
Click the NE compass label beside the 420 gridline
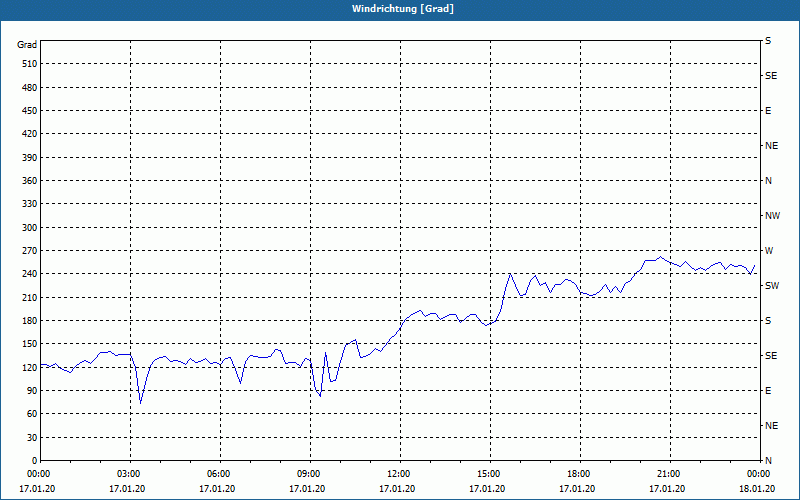[x=771, y=146]
